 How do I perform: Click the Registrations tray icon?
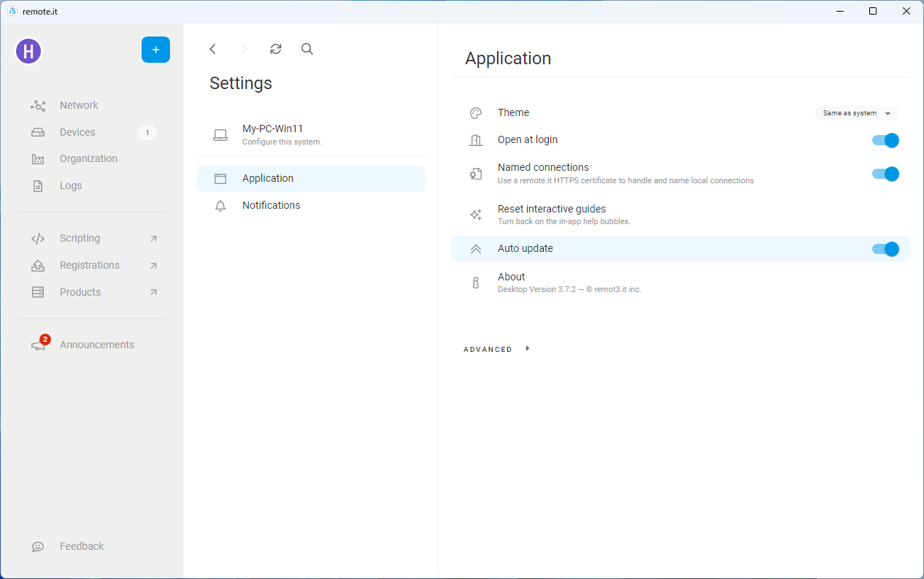[38, 266]
